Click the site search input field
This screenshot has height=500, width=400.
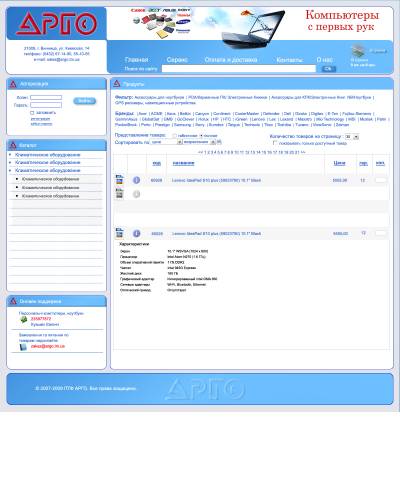(x=239, y=69)
